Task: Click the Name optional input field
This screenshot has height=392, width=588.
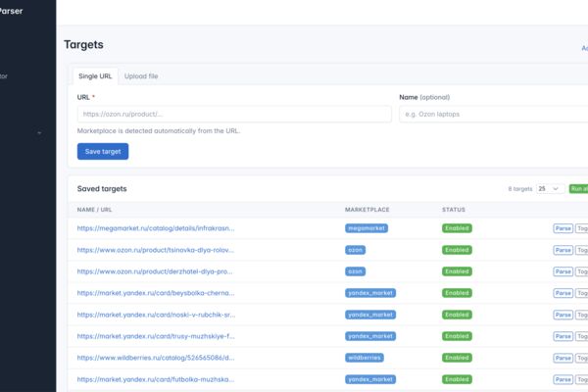Action: point(494,114)
